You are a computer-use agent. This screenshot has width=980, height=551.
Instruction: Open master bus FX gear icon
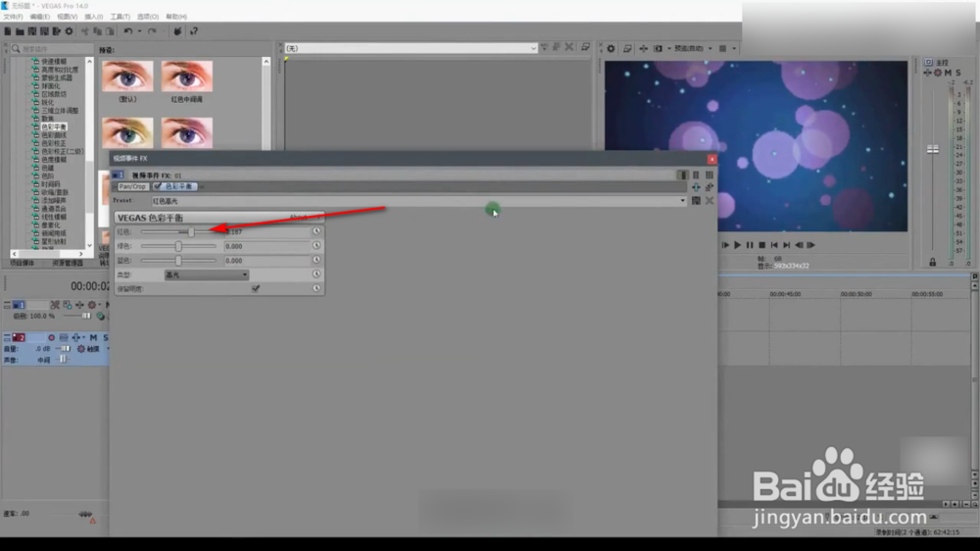(x=938, y=73)
